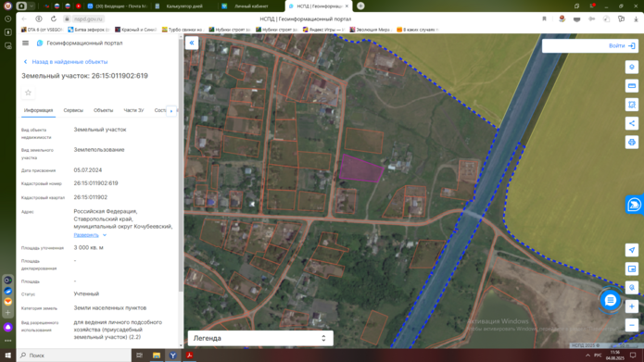The height and width of the screenshot is (362, 644).
Task: Locate my position with arrow icon
Action: pos(632,250)
